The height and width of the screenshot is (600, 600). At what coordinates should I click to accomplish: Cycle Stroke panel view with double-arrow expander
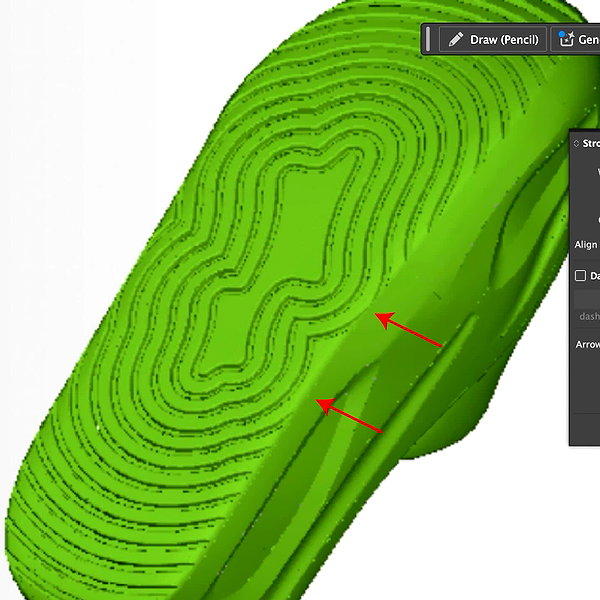click(x=576, y=143)
